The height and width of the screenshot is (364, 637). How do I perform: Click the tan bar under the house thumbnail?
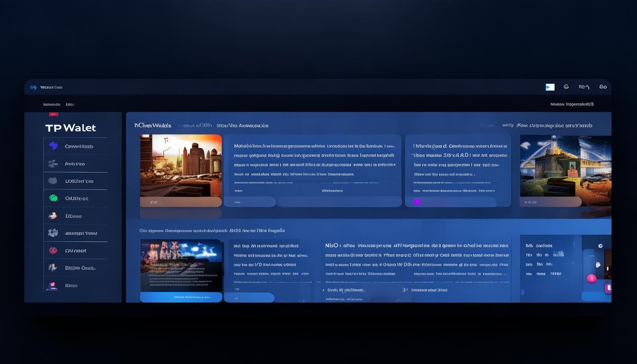coord(551,202)
